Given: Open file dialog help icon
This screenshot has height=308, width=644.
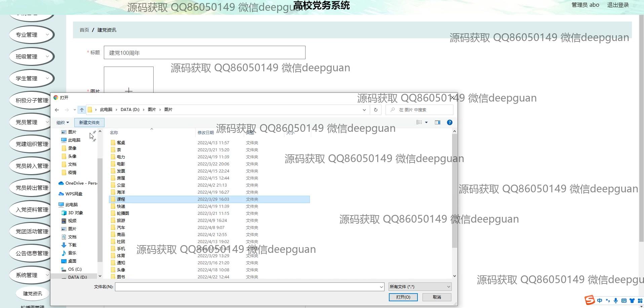Looking at the screenshot, I should tap(450, 122).
